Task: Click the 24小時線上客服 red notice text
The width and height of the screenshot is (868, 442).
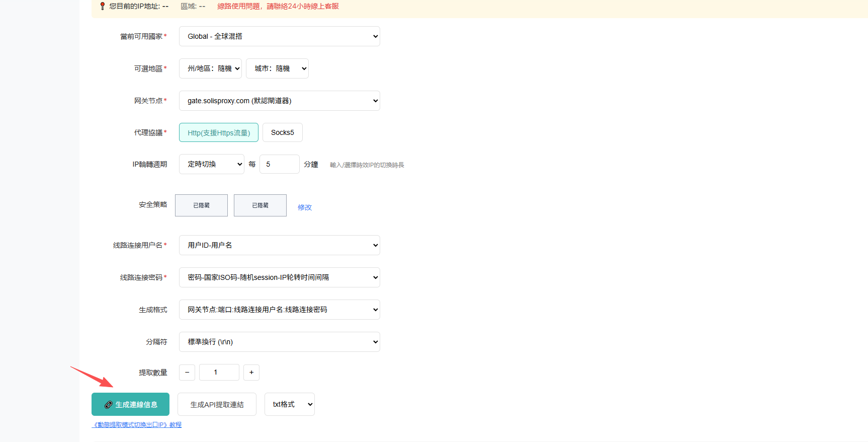Action: point(278,6)
